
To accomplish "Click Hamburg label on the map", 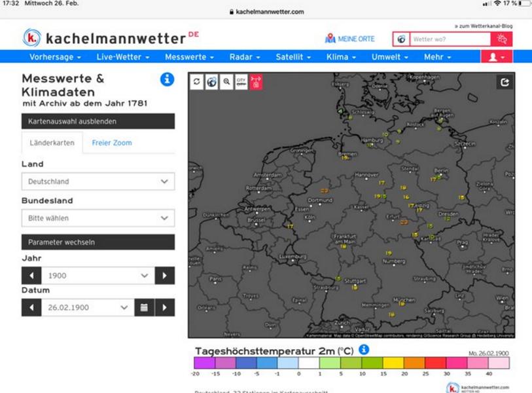I will [x=372, y=140].
